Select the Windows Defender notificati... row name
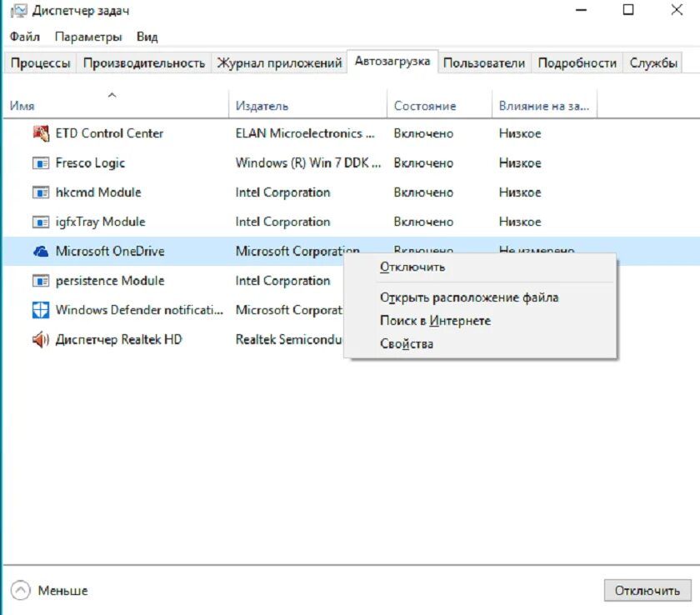Image resolution: width=700 pixels, height=615 pixels. (x=139, y=310)
